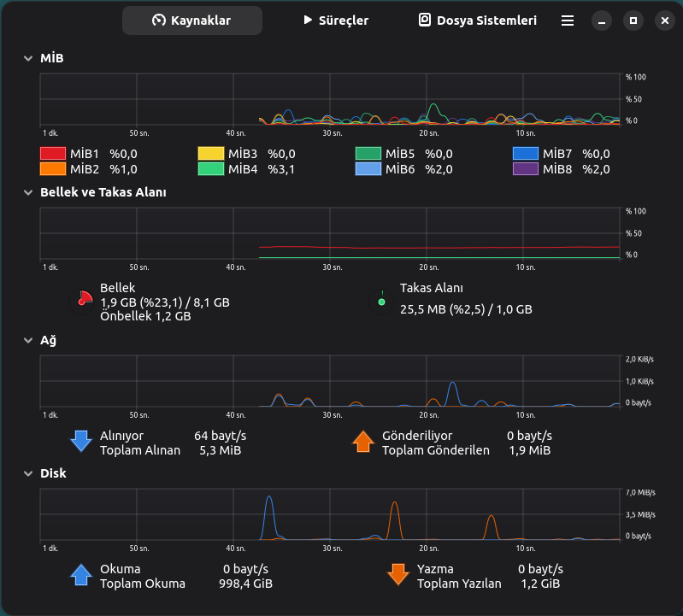Click the purple MİB8 color swatch

(x=525, y=169)
